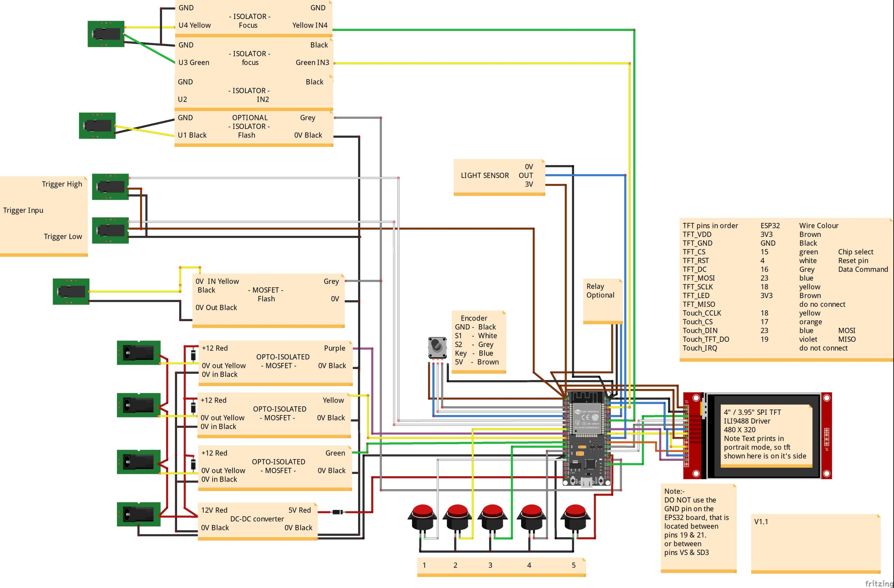Select the LIGHT SENSOR note
The height and width of the screenshot is (588, 894).
coord(499,177)
